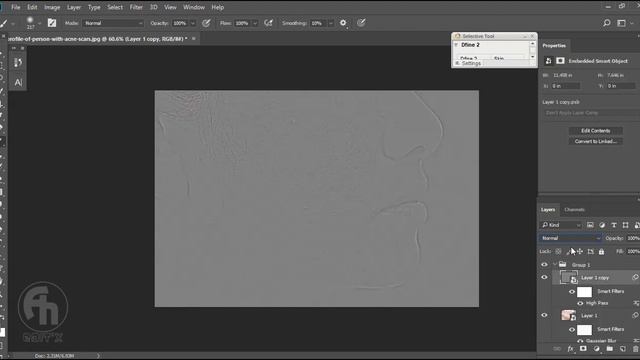Collapse Dfine 2 in Selective Tool

point(456,45)
